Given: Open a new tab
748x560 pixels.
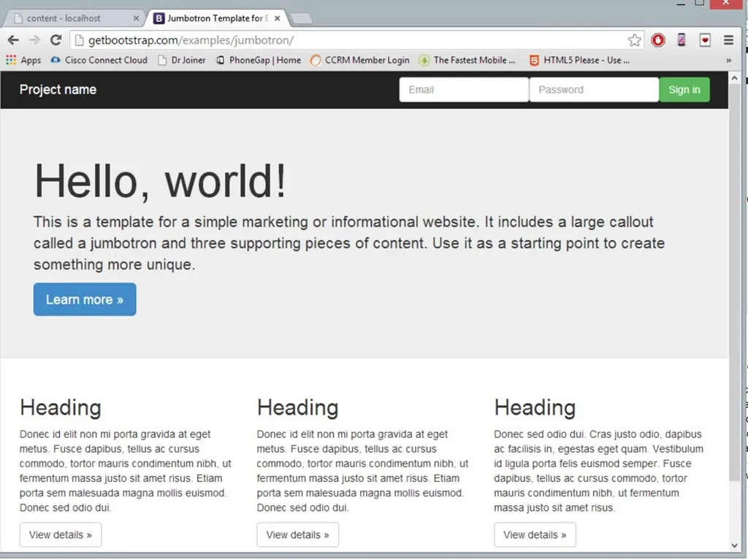Looking at the screenshot, I should coord(302,18).
